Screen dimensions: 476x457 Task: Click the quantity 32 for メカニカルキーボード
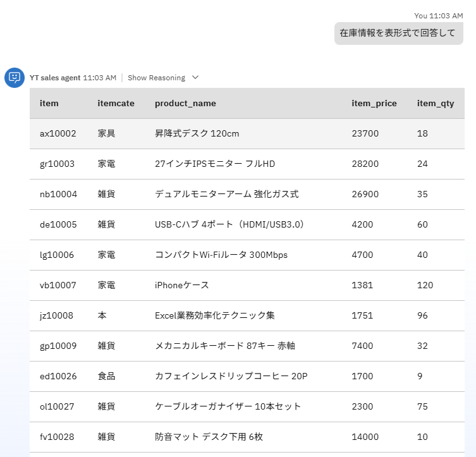(x=422, y=346)
